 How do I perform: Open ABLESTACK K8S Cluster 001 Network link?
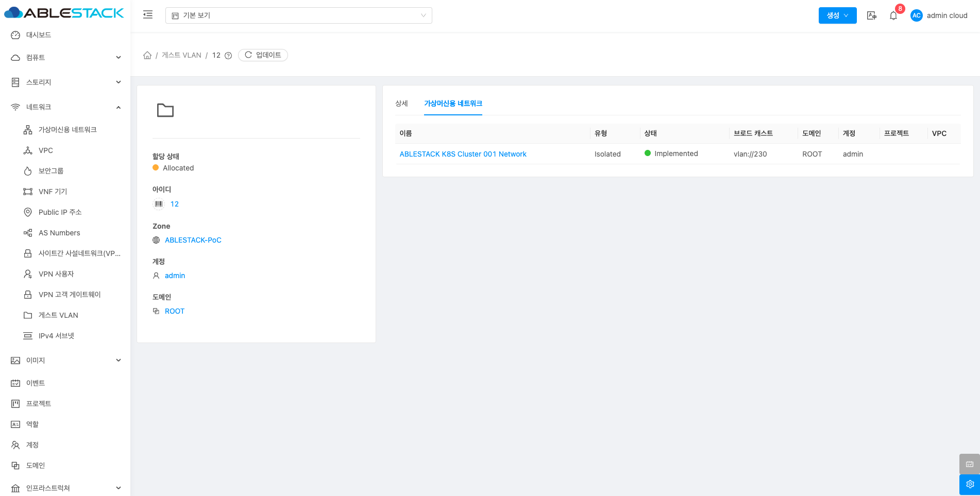pyautogui.click(x=463, y=154)
